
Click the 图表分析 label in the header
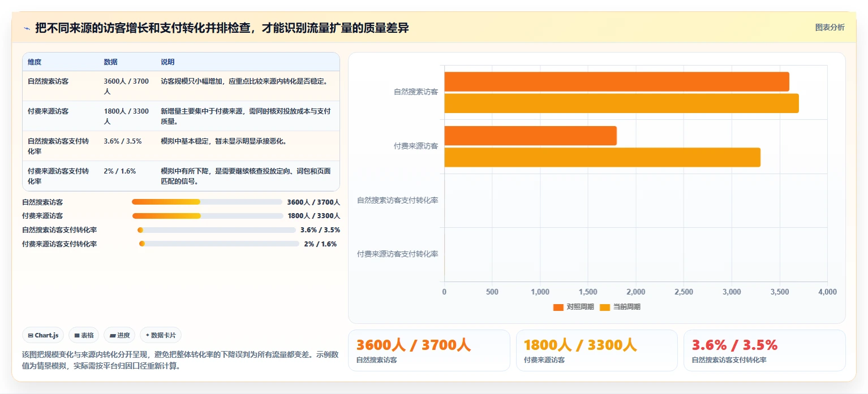click(830, 27)
